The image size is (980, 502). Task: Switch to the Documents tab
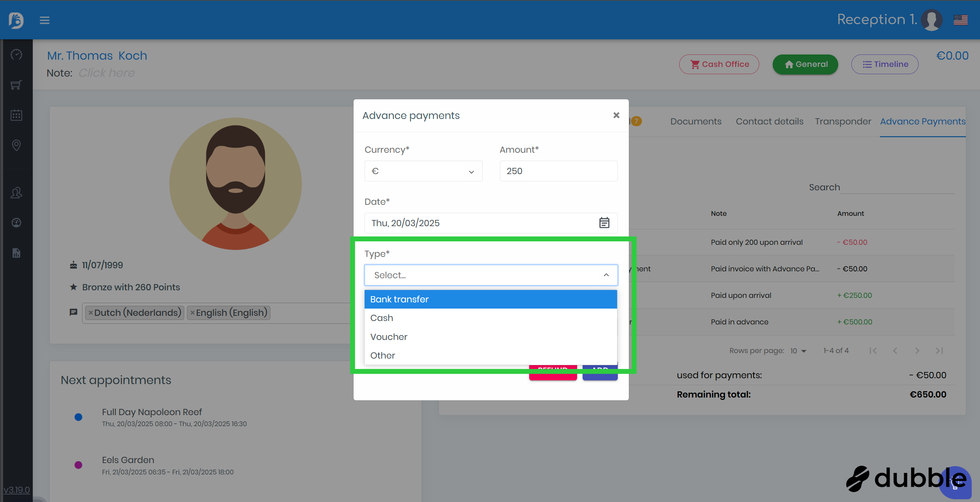pos(695,121)
